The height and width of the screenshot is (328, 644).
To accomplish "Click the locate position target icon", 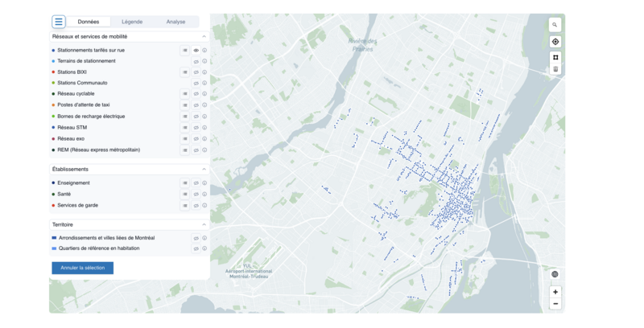I will click(x=555, y=42).
